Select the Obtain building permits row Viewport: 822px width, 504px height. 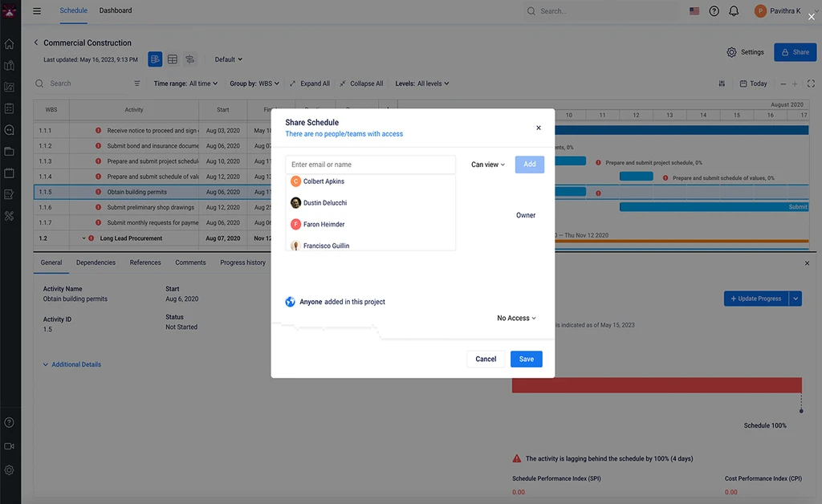pyautogui.click(x=136, y=193)
